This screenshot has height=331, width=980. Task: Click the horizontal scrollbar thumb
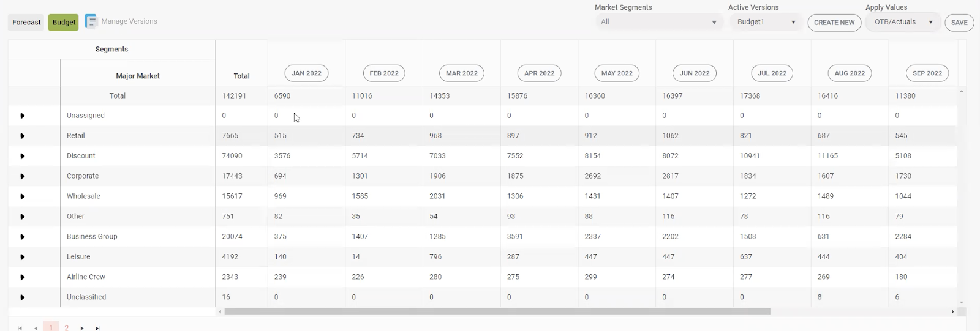coord(497,311)
